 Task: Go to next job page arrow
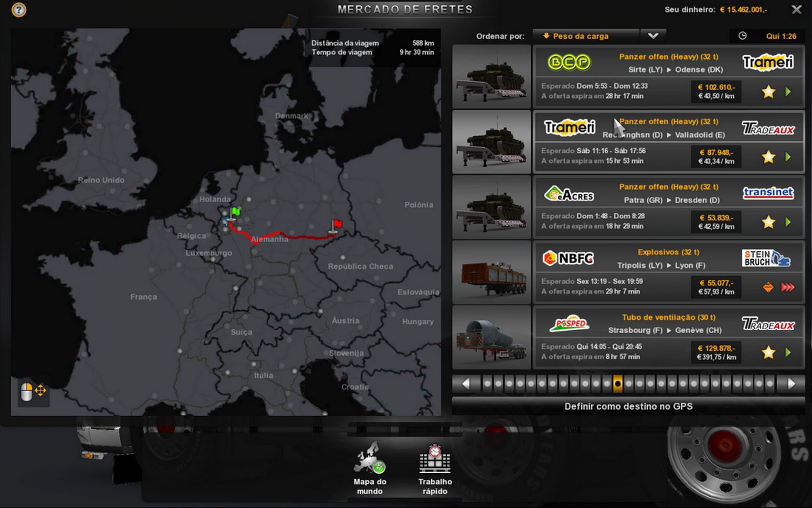pyautogui.click(x=791, y=384)
